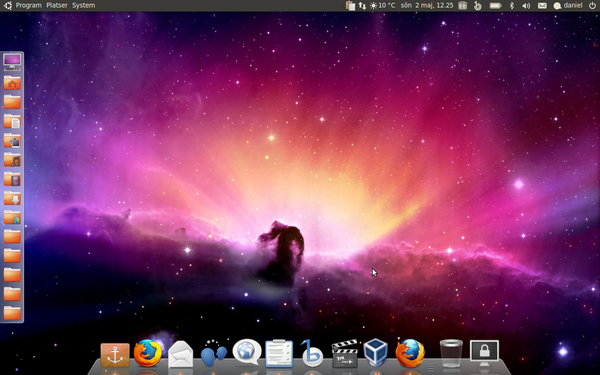Click the network up/down arrows indicator
Screen dimensions: 600x375
(x=362, y=6)
